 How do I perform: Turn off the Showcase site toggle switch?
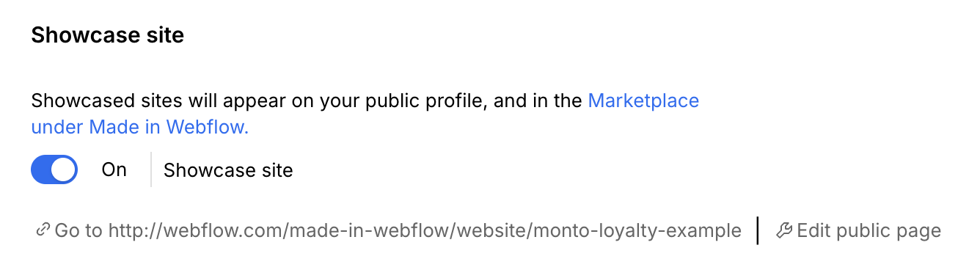click(54, 169)
